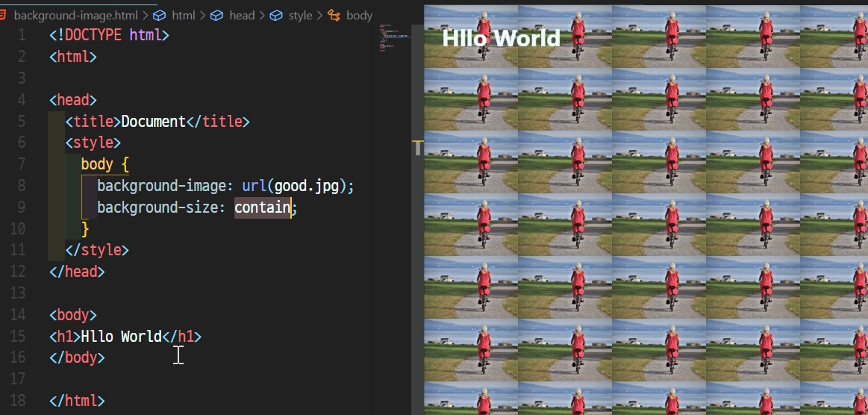Click the cube icon before style breadcrumb
Image resolution: width=868 pixels, height=415 pixels.
coord(275,16)
